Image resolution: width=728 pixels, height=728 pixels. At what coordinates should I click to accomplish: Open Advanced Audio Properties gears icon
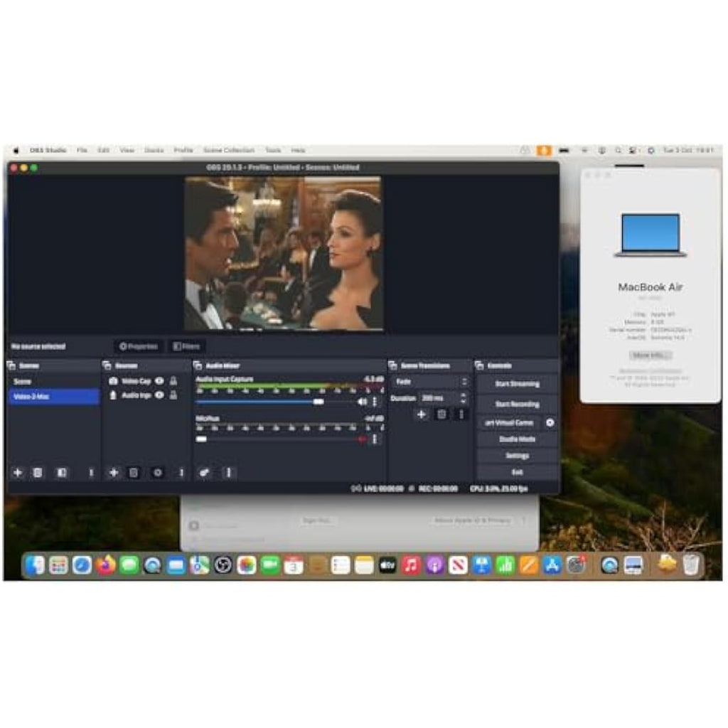204,473
